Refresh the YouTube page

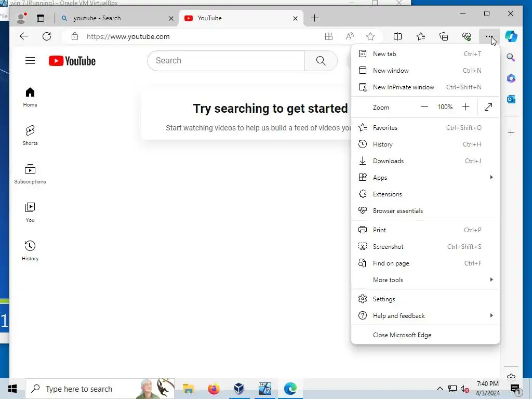coord(47,36)
